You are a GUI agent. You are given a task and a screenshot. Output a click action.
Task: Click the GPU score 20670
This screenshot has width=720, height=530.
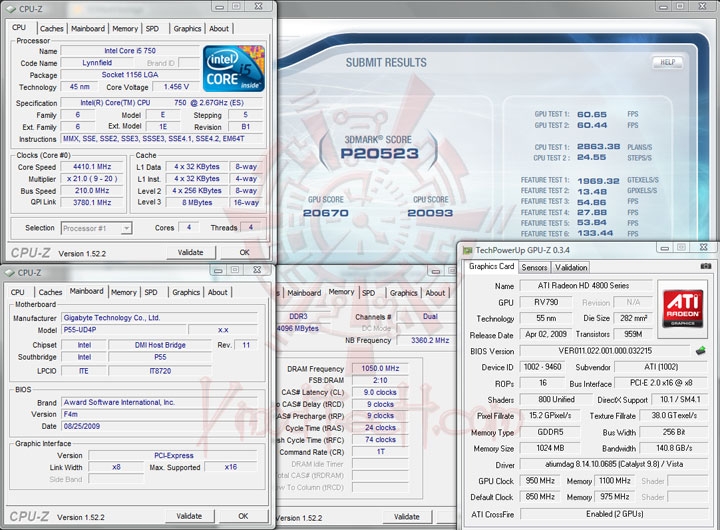[x=326, y=213]
